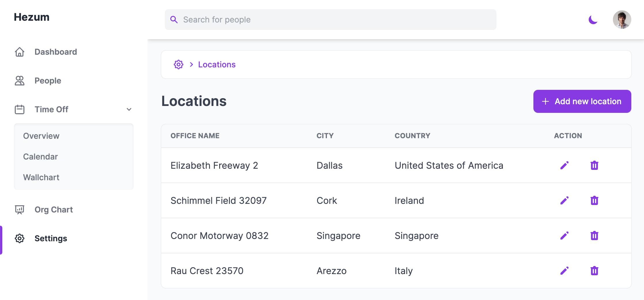
Task: Click the settings gear breadcrumb icon
Action: click(x=179, y=64)
